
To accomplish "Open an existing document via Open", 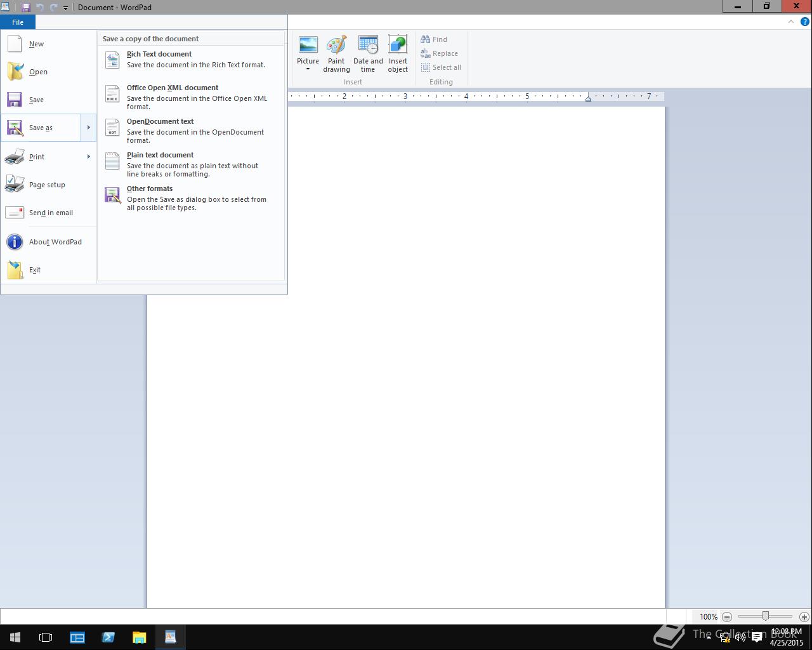I will click(x=48, y=72).
